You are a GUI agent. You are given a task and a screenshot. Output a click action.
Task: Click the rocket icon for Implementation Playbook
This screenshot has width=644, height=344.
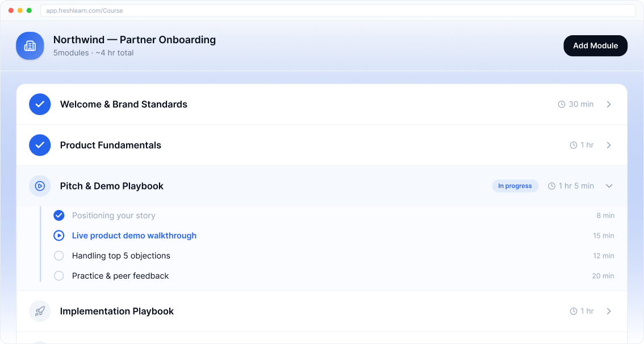click(x=40, y=311)
